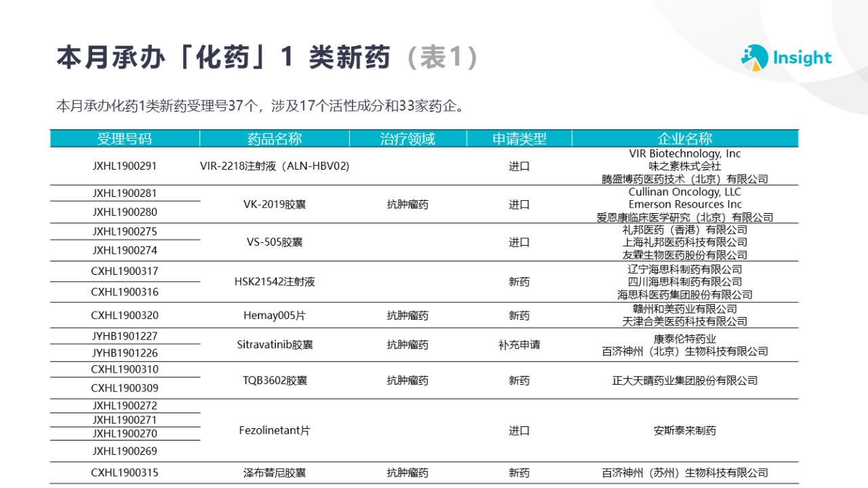Click drug name Hemay005片
Screen dimensions: 868x488
[275, 316]
